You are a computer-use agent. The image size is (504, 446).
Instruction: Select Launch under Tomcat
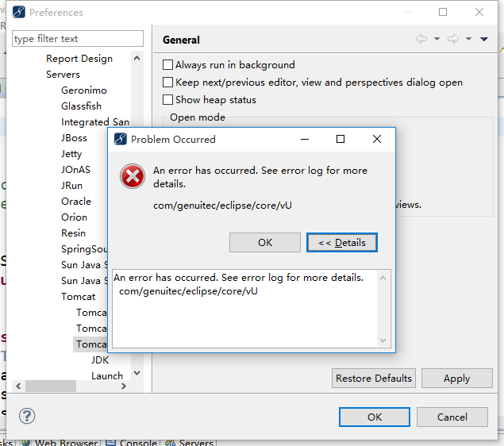coord(107,376)
